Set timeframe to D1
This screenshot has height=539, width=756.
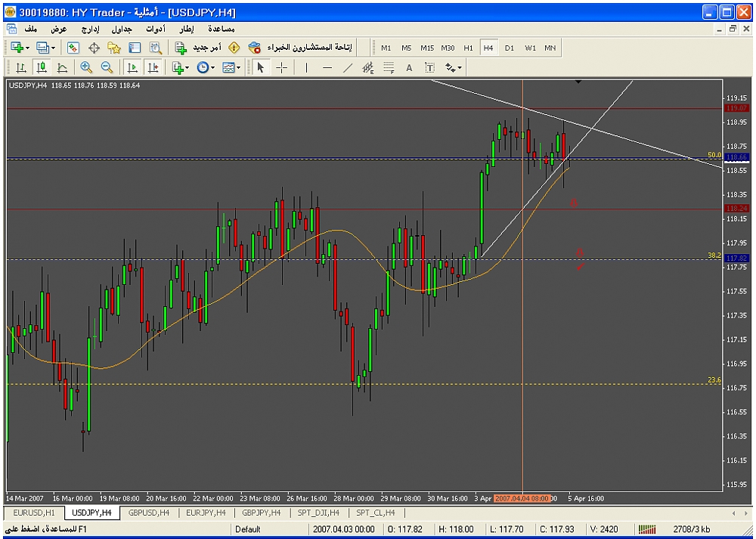[x=509, y=48]
